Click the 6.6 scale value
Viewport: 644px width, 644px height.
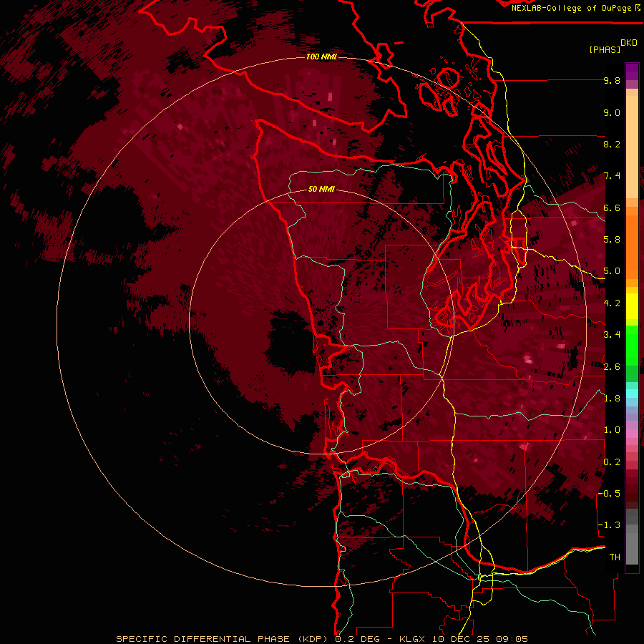coord(612,208)
